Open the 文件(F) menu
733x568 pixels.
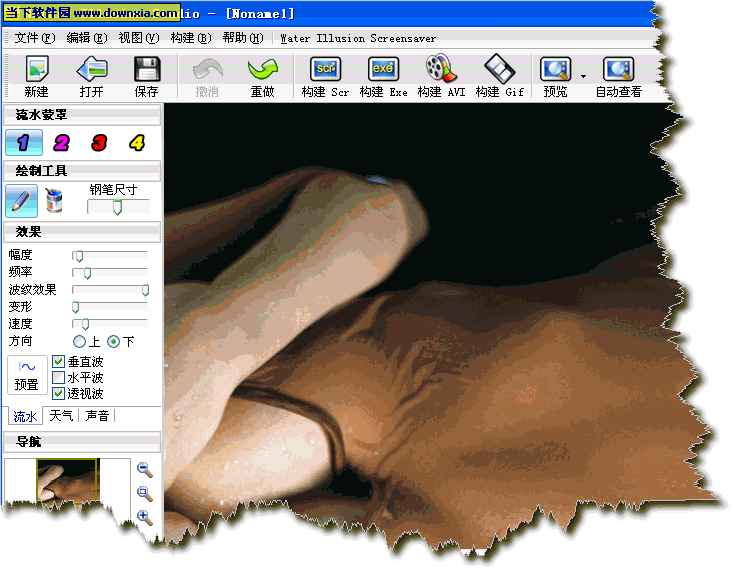pyautogui.click(x=33, y=38)
